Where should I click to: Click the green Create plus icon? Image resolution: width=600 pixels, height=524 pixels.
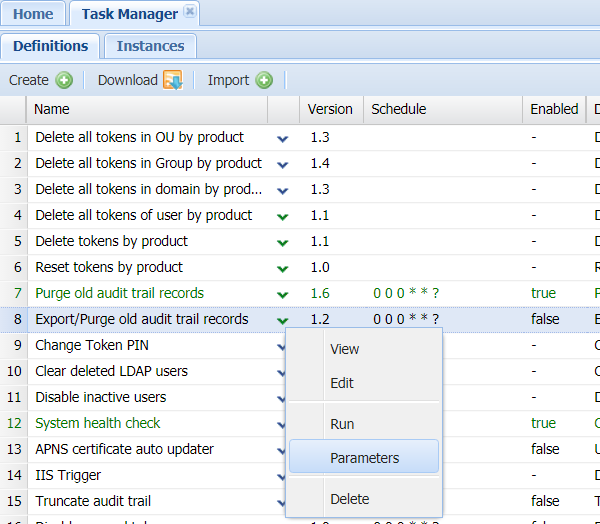click(64, 80)
